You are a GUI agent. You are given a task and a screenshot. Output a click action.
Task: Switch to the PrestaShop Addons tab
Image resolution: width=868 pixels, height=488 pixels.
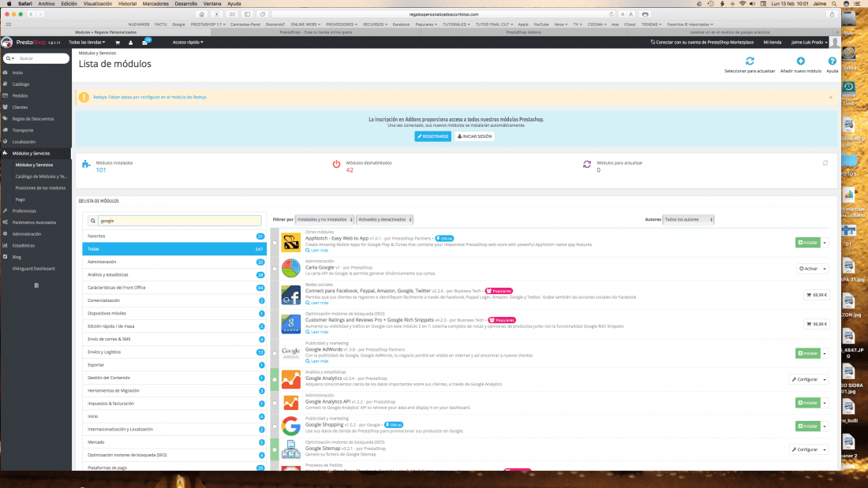coord(524,32)
